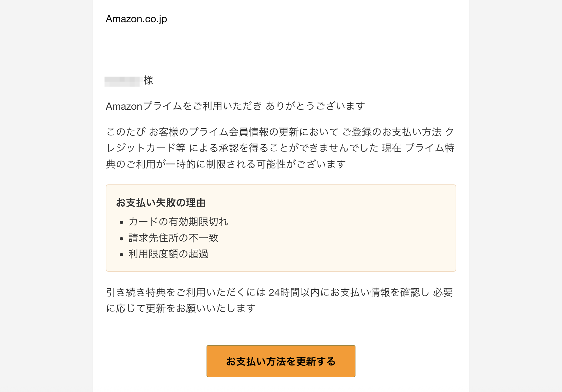Click the 様 honorific after the name
The image size is (562, 392).
[x=148, y=80]
